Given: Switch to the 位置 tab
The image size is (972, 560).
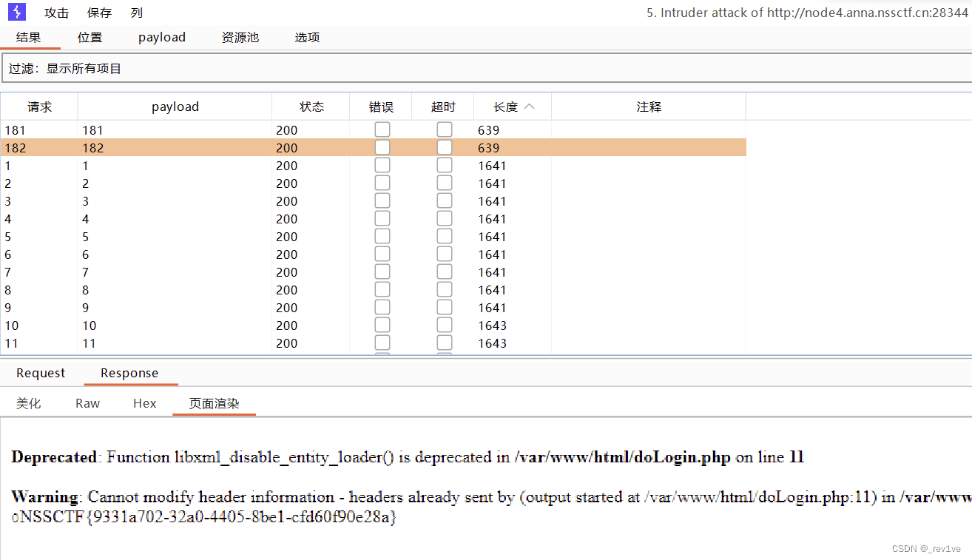Looking at the screenshot, I should point(90,37).
